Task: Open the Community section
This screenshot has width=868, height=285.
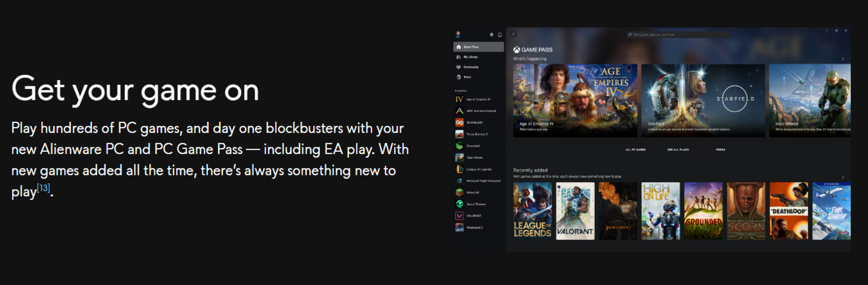Action: point(471,67)
